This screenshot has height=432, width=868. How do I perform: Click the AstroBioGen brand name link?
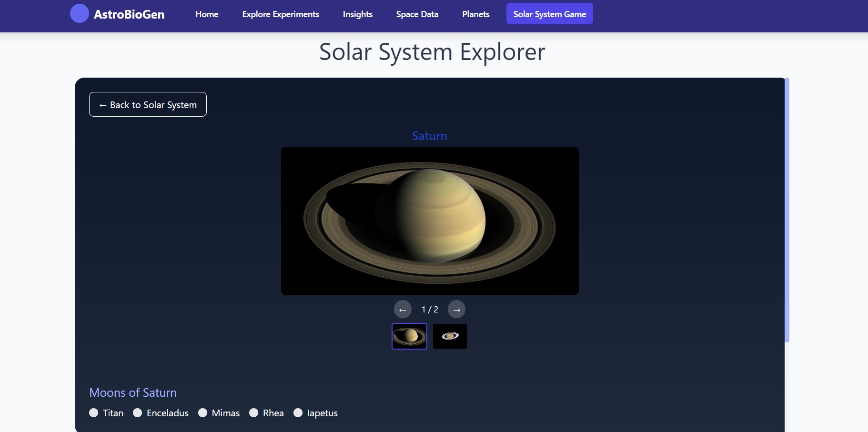pos(129,14)
